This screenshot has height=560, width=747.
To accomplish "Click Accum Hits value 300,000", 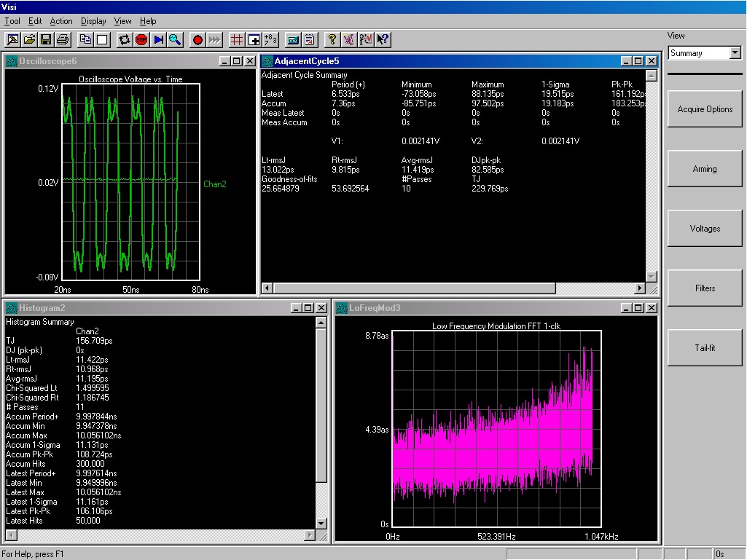I will (x=90, y=464).
